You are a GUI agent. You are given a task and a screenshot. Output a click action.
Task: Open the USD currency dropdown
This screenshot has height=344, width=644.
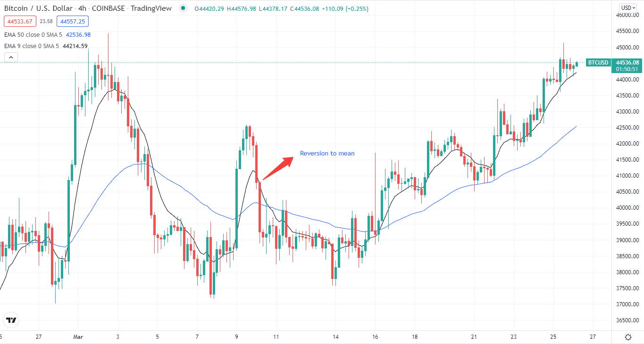point(628,8)
